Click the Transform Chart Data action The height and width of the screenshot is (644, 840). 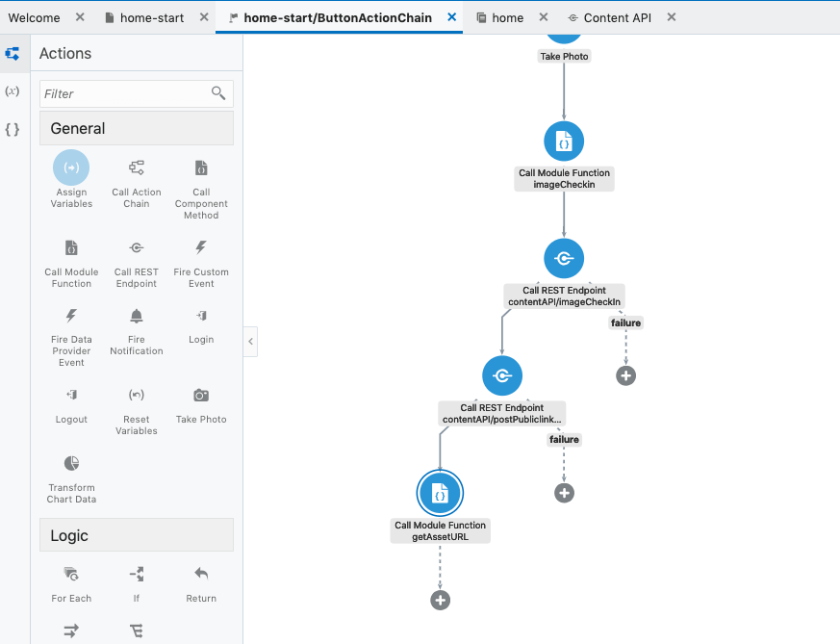[71, 465]
